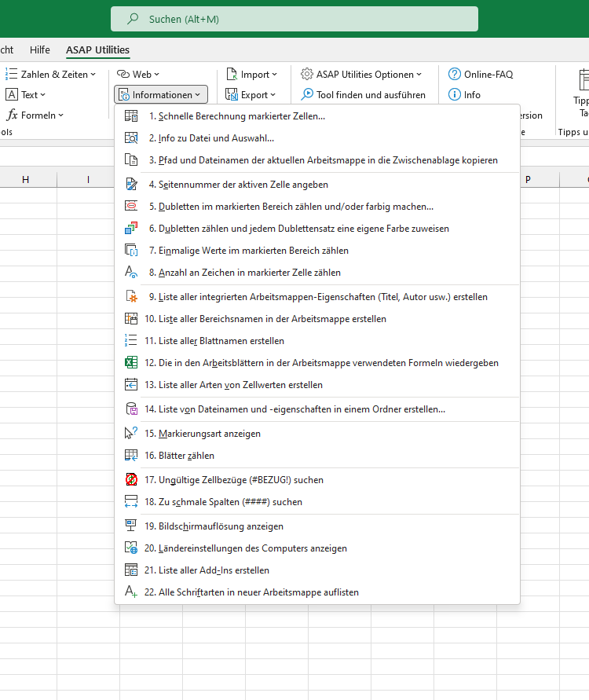
Task: Click the icon beside Info zu Datei und Auswahl
Action: point(131,138)
